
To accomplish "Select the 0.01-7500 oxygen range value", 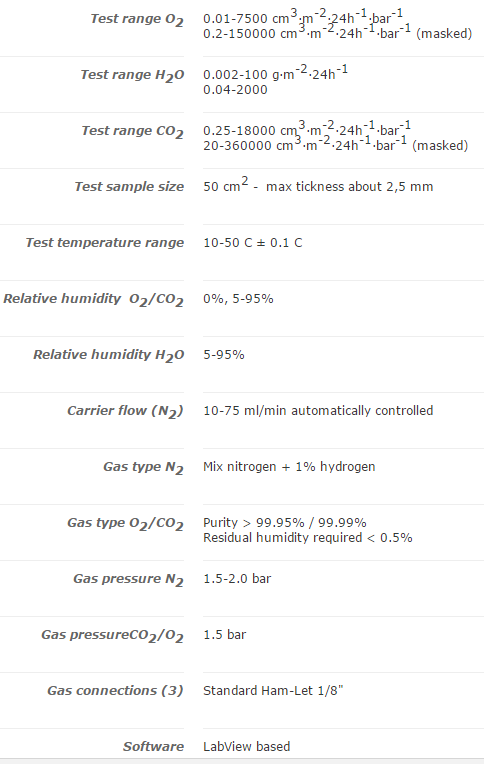I will [x=303, y=17].
